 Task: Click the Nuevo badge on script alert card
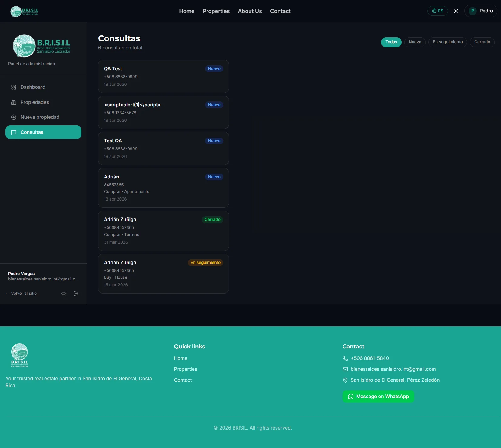click(214, 105)
